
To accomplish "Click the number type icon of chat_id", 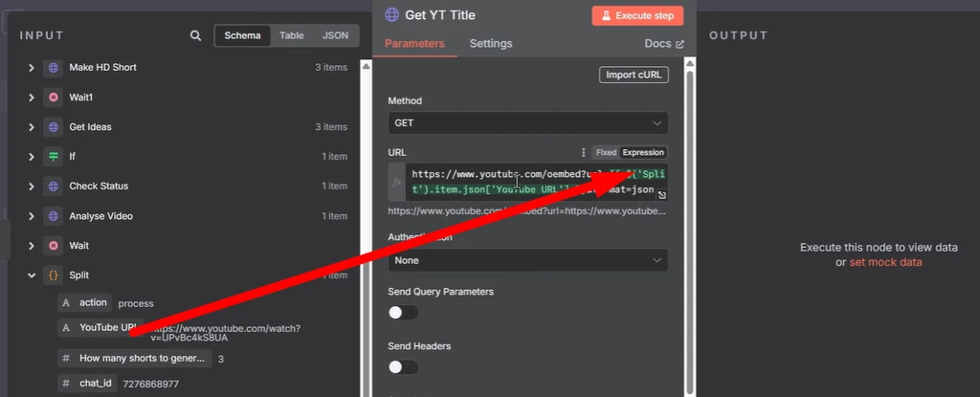I will (66, 384).
